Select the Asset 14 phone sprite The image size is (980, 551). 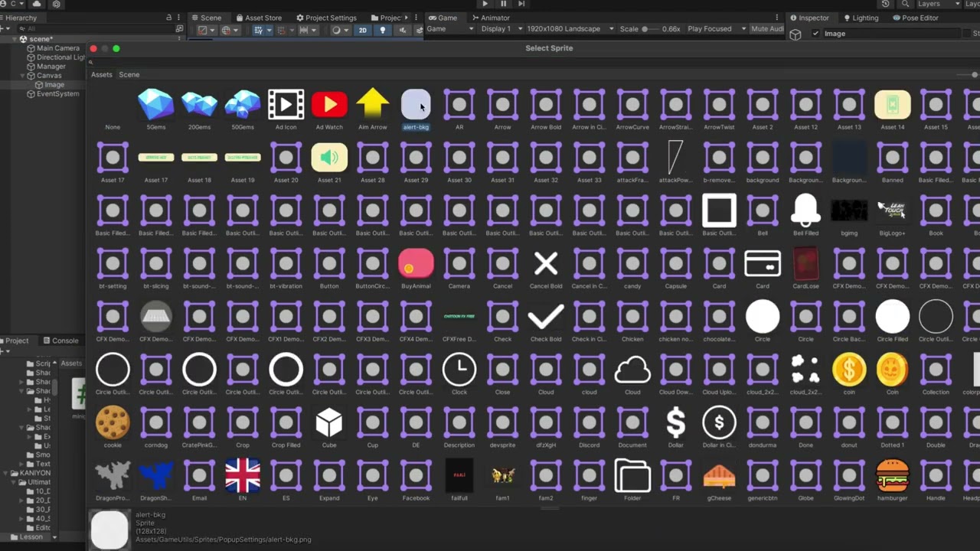click(x=893, y=104)
